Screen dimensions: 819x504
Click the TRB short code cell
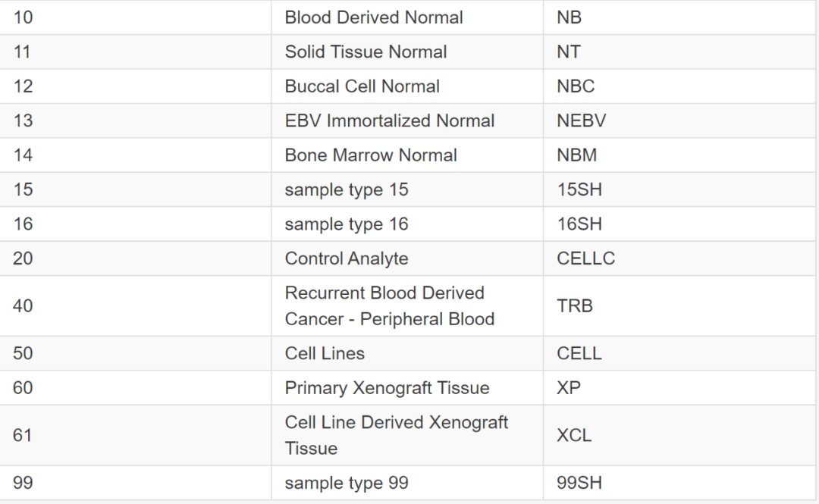click(679, 306)
